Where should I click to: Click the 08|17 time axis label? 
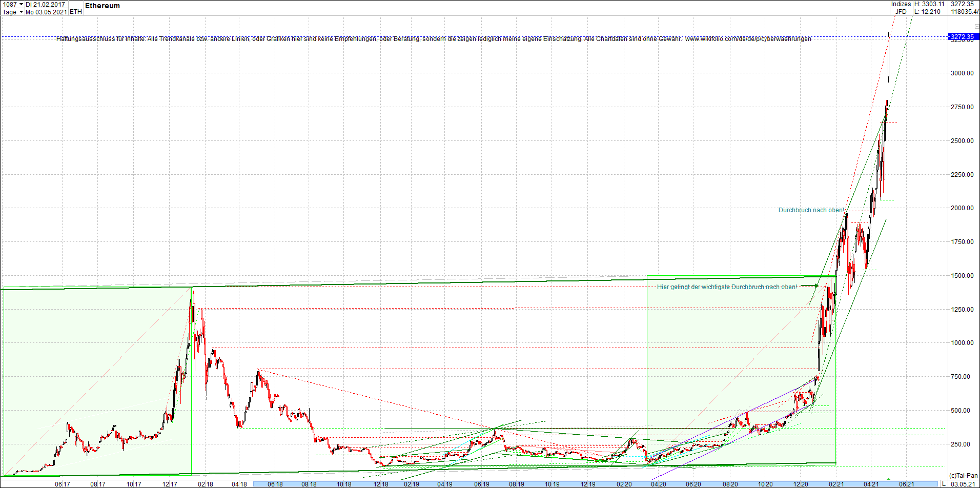pos(97,484)
